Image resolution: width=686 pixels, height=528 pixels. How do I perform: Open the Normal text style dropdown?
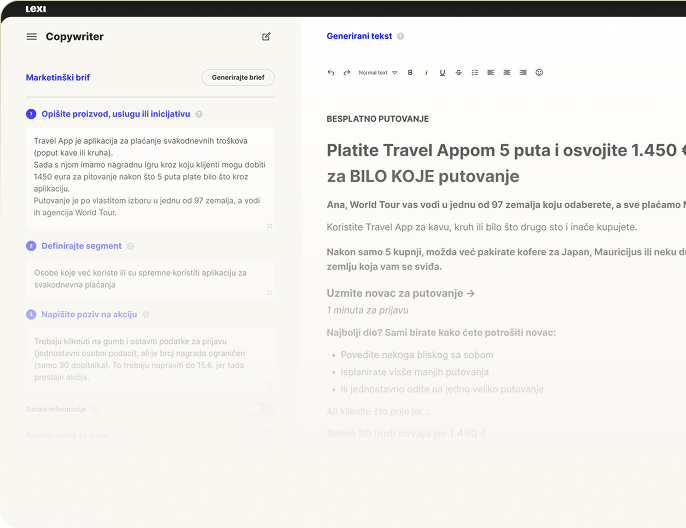pos(378,73)
